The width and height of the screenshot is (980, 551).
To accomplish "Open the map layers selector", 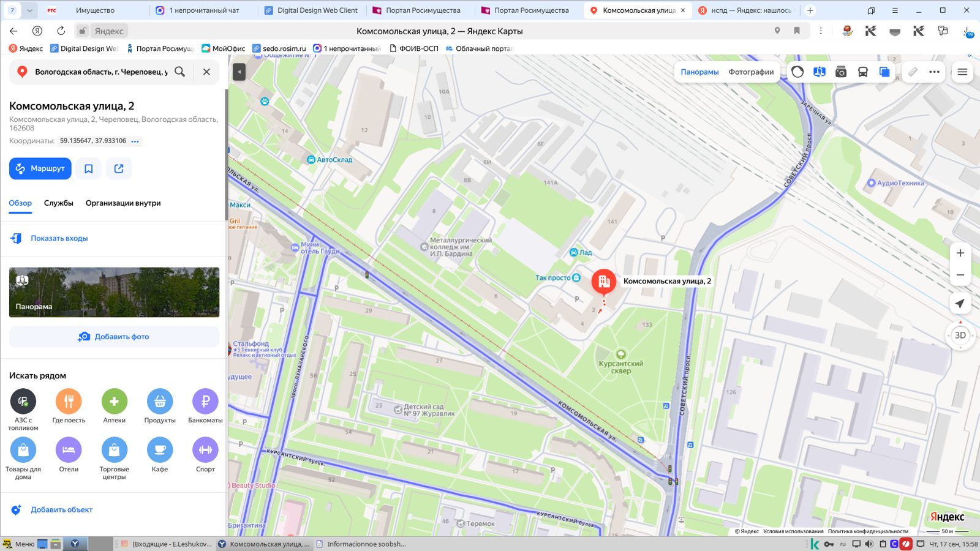I will 884,72.
